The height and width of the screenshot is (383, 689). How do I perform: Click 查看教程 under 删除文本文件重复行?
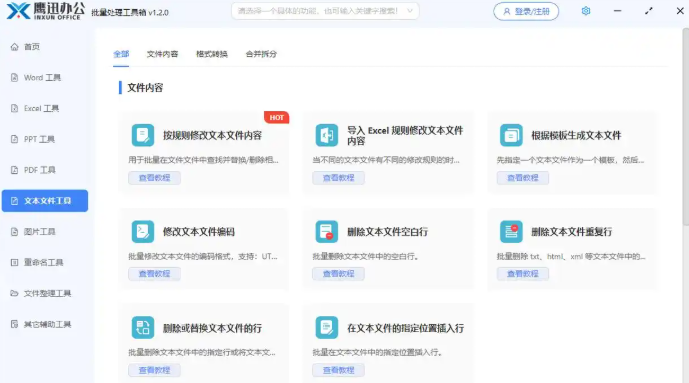point(522,274)
